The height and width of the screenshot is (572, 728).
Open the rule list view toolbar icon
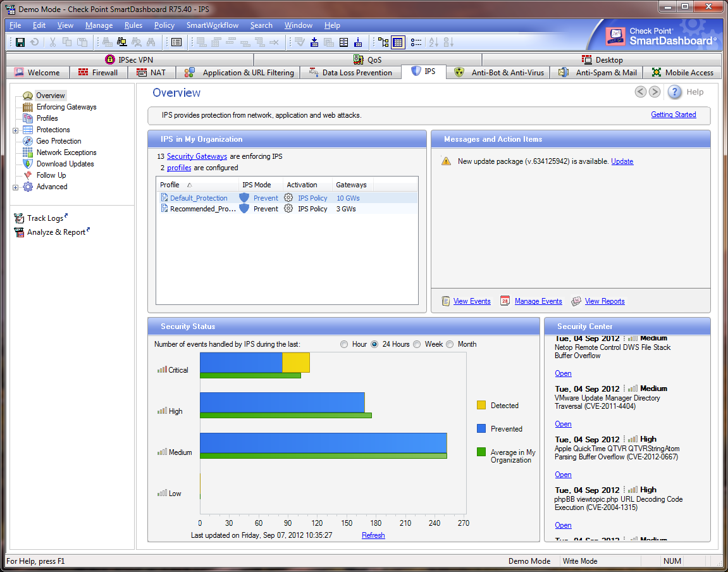[176, 42]
